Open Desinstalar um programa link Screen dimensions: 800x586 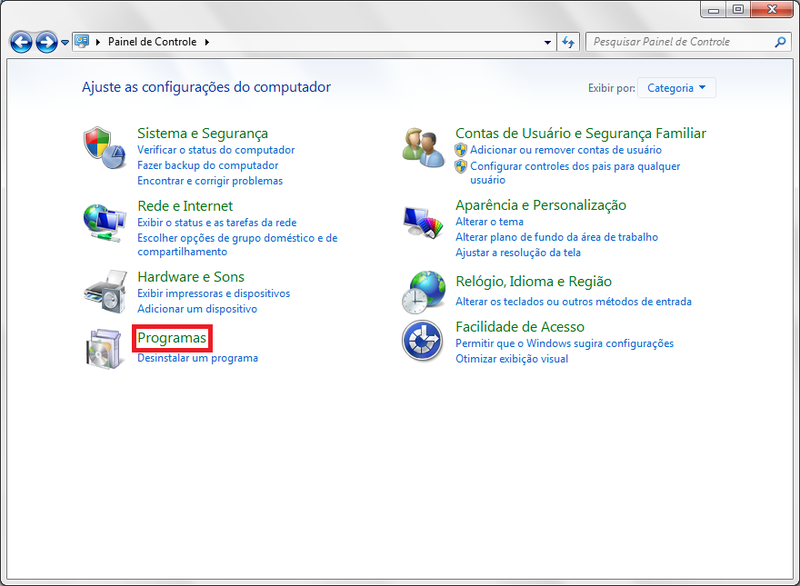tap(197, 358)
